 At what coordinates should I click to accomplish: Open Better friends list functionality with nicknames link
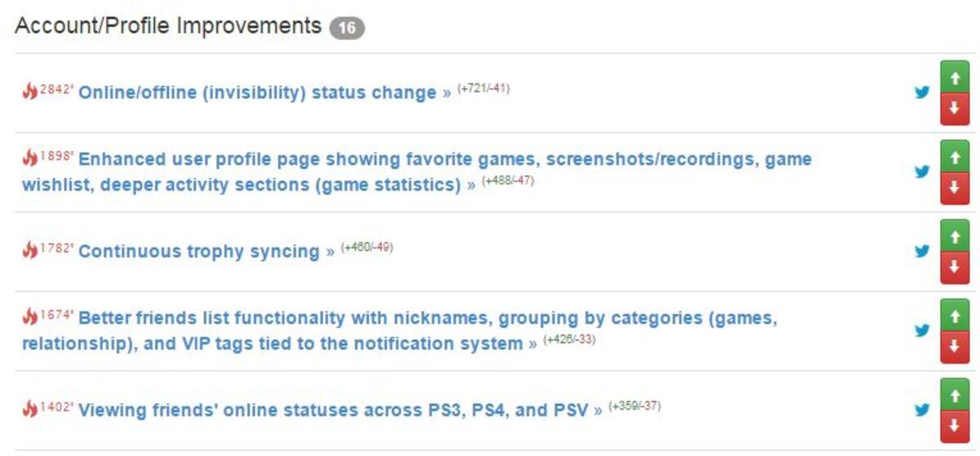pos(399,331)
